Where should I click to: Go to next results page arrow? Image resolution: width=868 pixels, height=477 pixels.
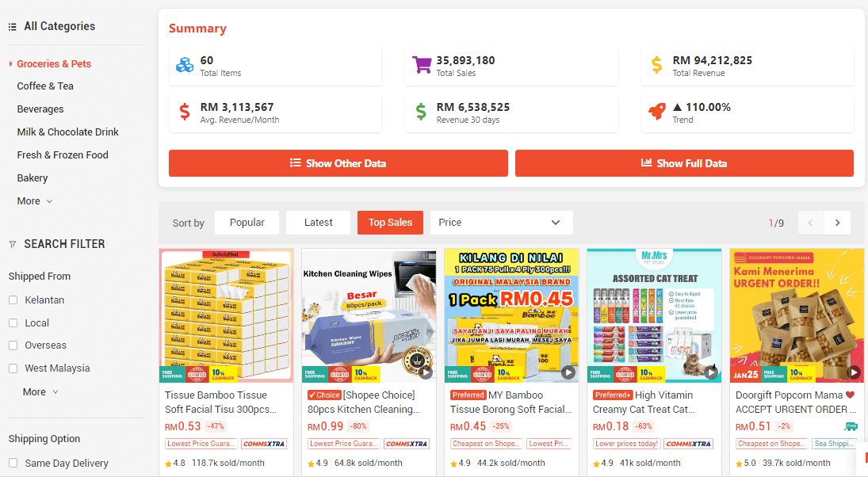pos(838,223)
